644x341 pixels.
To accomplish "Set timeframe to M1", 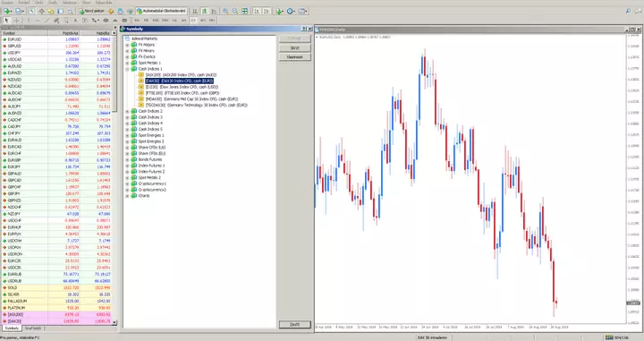I will coord(137,20).
